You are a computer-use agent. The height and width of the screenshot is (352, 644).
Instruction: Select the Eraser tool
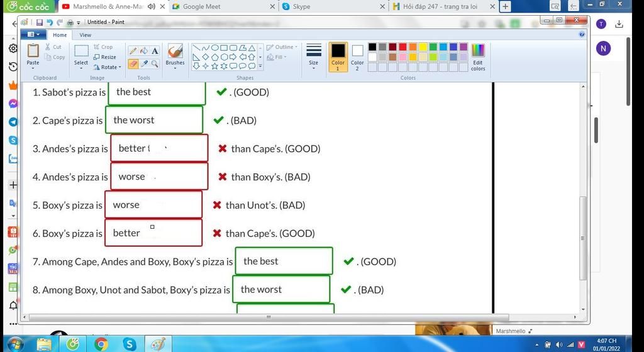coord(133,63)
